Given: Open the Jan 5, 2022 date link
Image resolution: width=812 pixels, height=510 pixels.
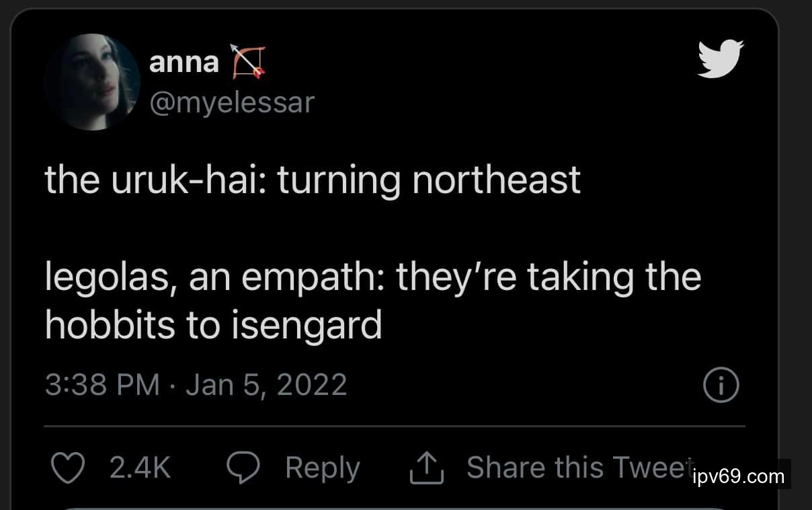Looking at the screenshot, I should point(266,385).
